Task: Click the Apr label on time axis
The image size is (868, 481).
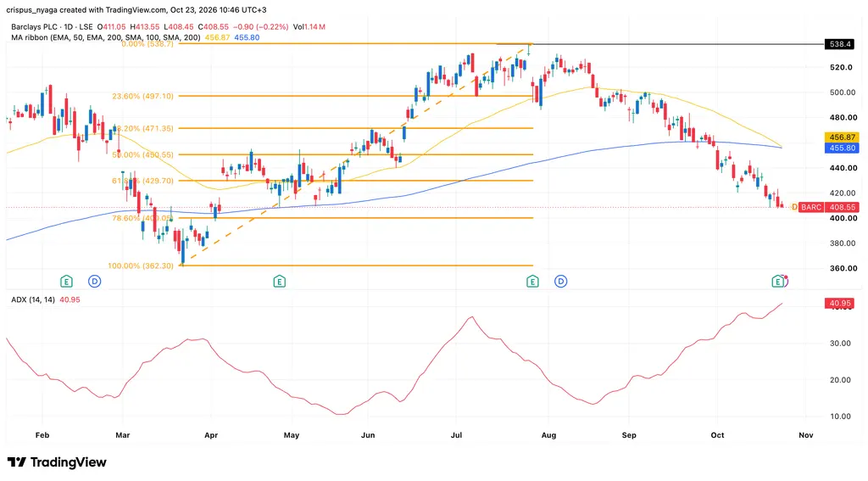Action: pos(211,435)
